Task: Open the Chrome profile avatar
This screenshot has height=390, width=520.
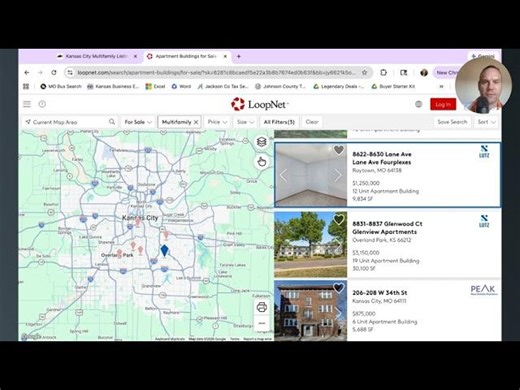Action: click(424, 72)
